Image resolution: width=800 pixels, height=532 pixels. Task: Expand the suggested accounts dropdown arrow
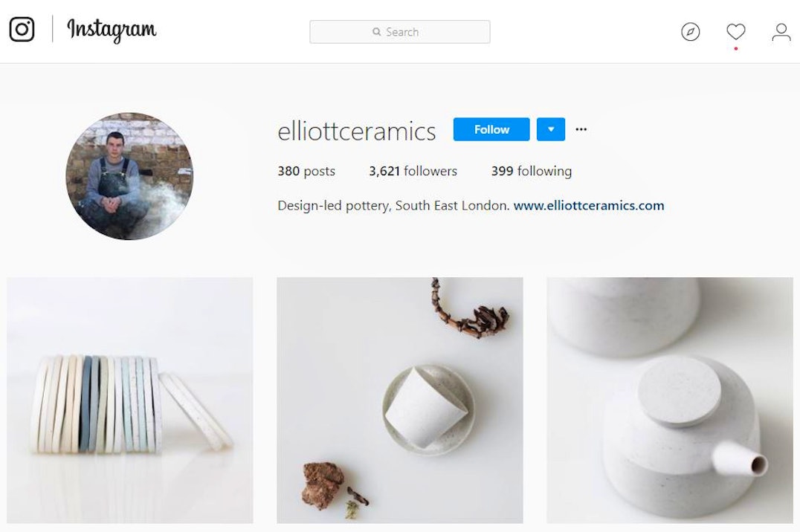click(550, 129)
